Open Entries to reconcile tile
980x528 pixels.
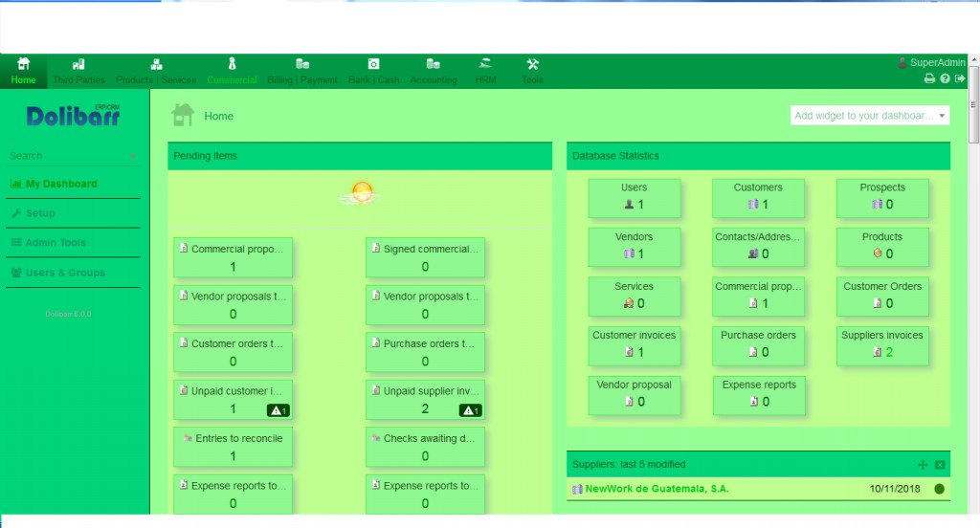[233, 448]
